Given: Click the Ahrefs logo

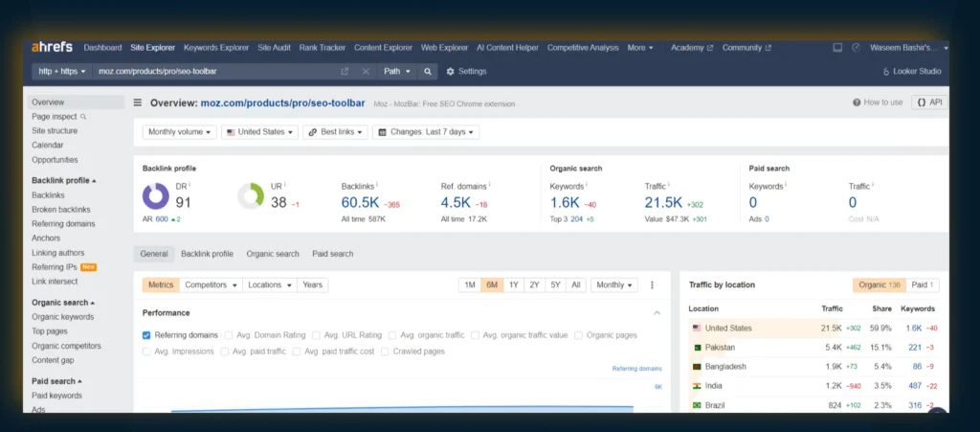Looking at the screenshot, I should [53, 48].
